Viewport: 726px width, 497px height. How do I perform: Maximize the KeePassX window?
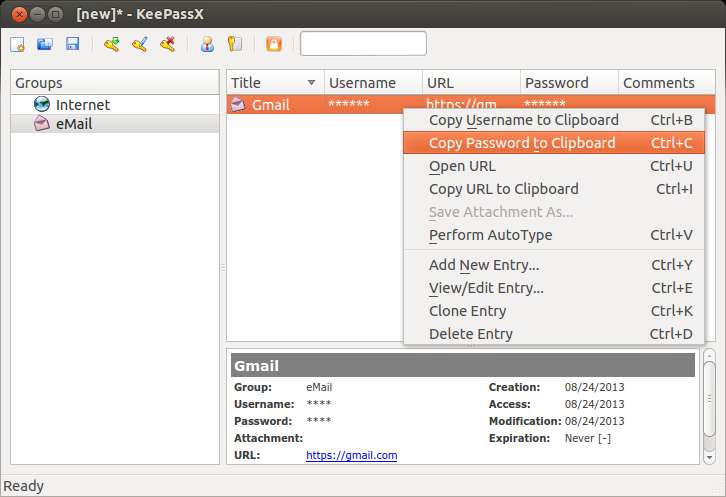[55, 14]
